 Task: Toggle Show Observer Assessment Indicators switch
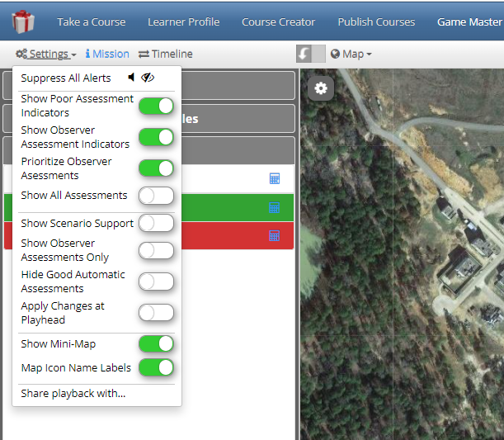pyautogui.click(x=156, y=137)
